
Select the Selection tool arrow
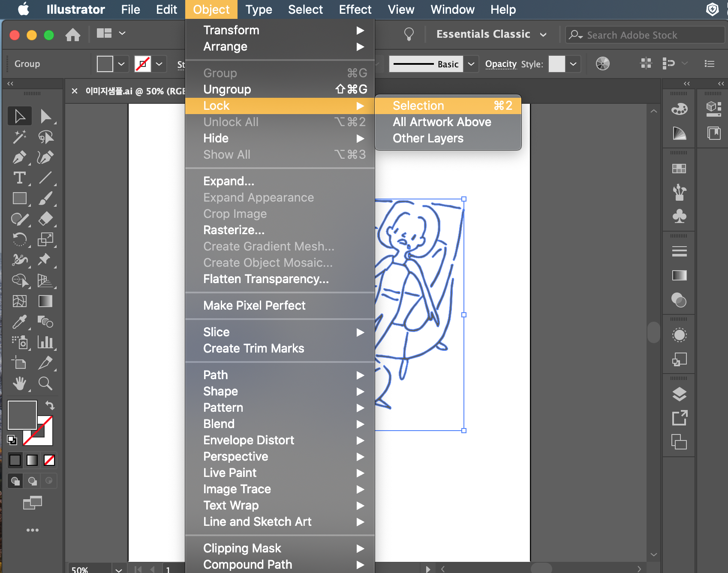pos(19,116)
